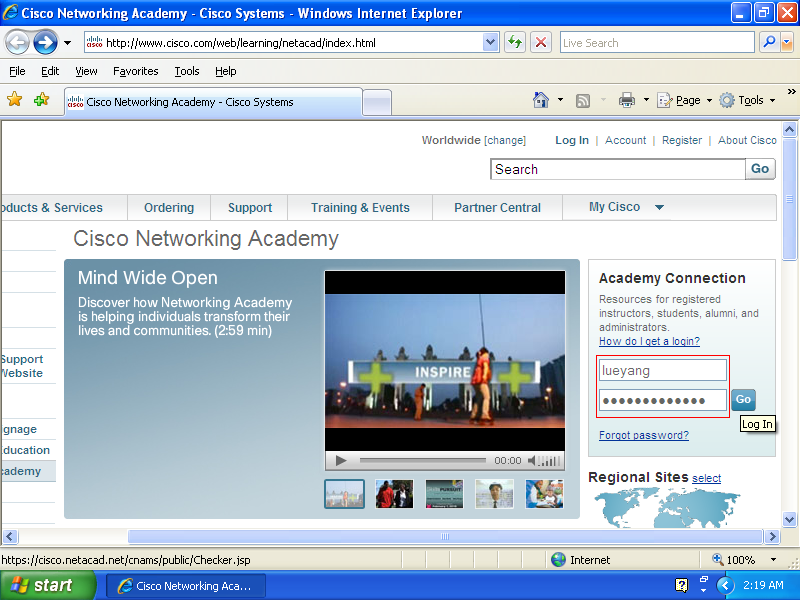
Task: Click the Add to Favorites icon
Action: tap(41, 99)
